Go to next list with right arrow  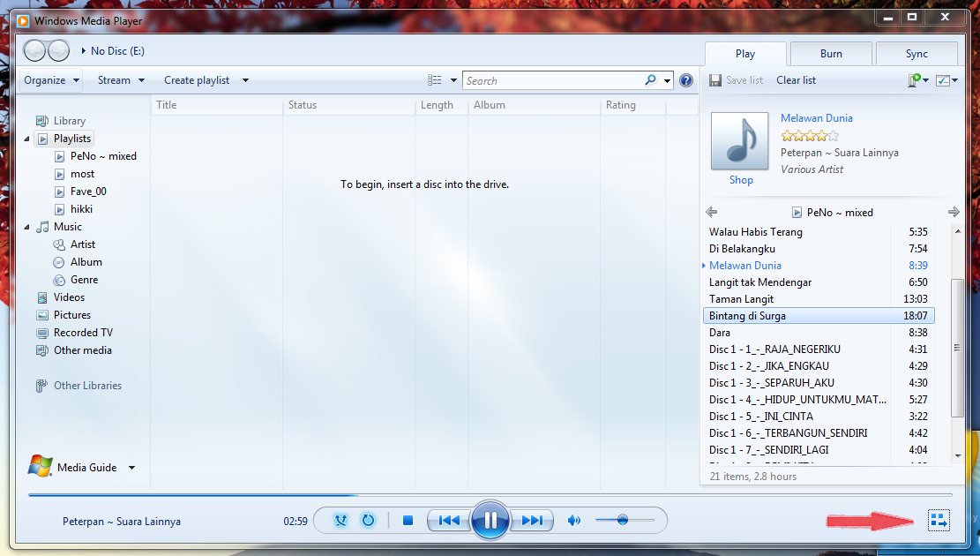click(954, 212)
